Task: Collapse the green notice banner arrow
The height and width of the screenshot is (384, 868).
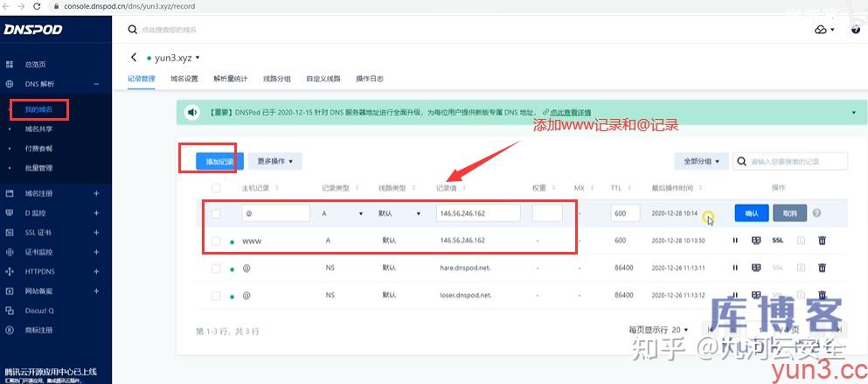Action: tap(854, 113)
